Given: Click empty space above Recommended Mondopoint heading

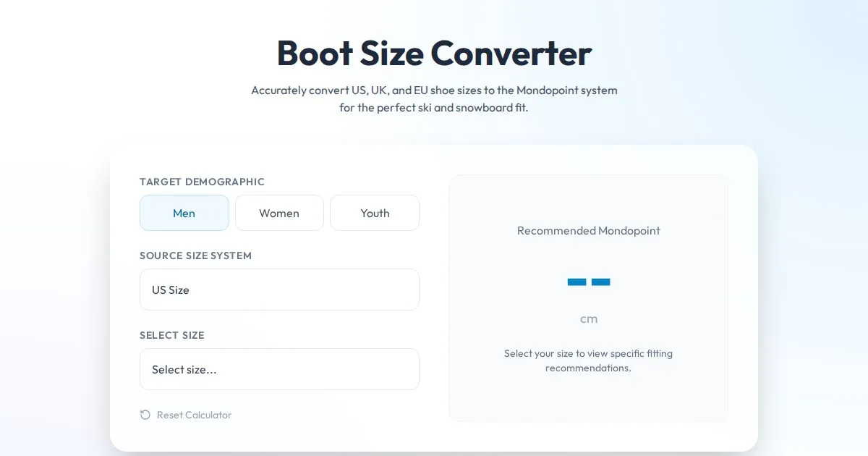Looking at the screenshot, I should [x=588, y=199].
